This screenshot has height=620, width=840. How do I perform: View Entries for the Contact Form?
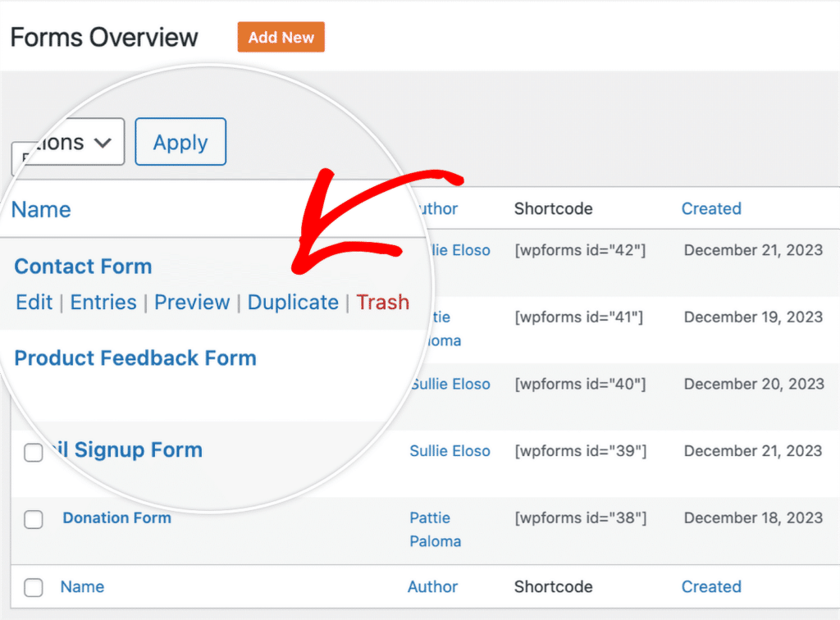click(103, 302)
